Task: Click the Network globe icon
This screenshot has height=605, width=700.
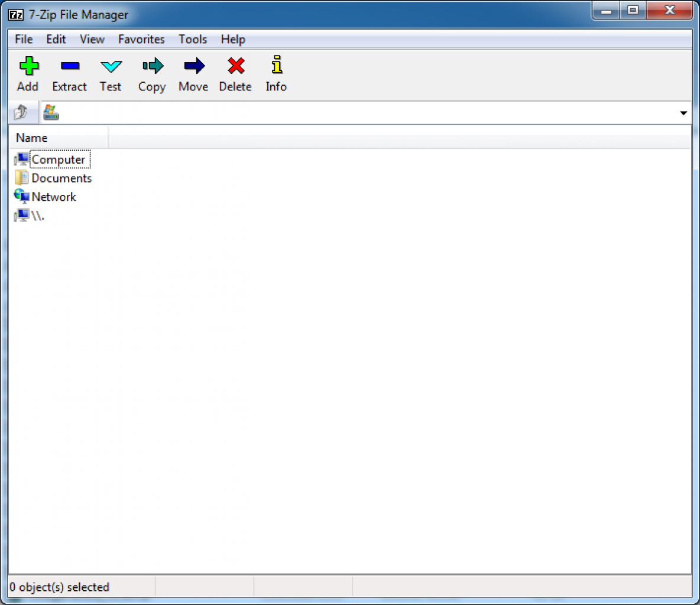Action: tap(21, 196)
